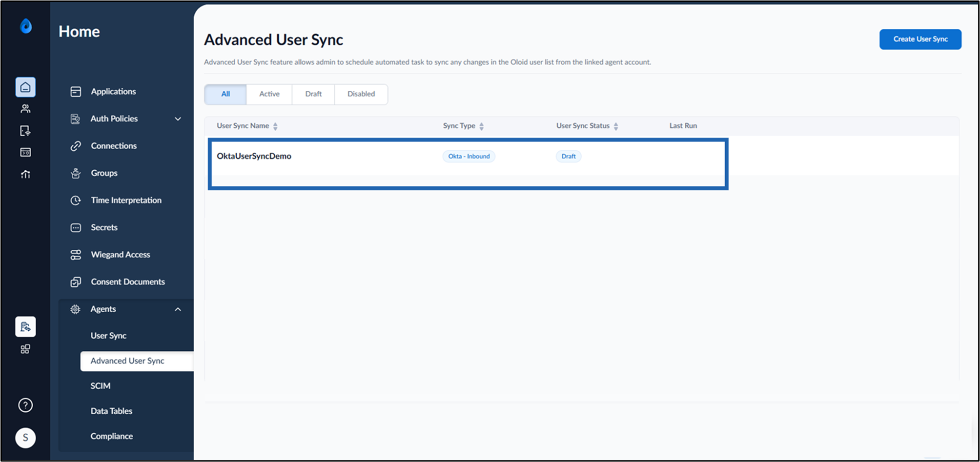Sort by User Sync Status arrows
Viewport: 980px width, 462px height.
(616, 126)
